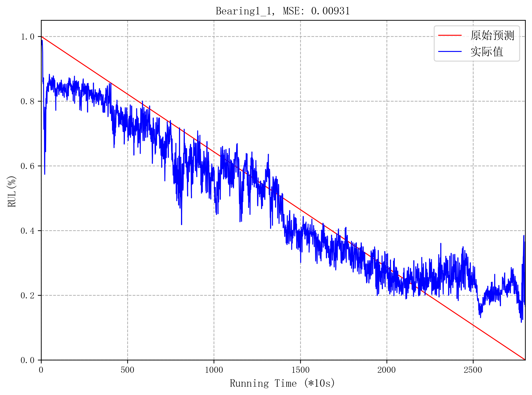Click the chart title "Bearing1_1, MSE: 0.00931"
This screenshot has height=395, width=532.
click(x=283, y=11)
